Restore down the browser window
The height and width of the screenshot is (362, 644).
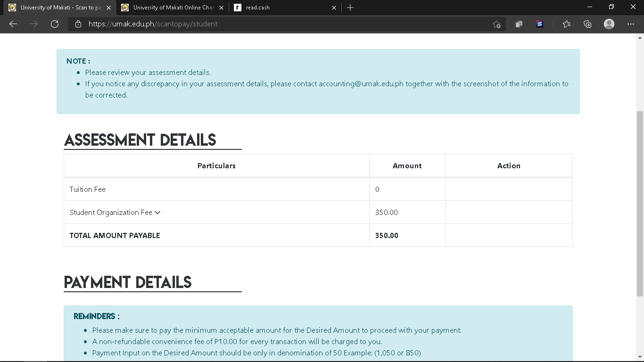tap(611, 7)
